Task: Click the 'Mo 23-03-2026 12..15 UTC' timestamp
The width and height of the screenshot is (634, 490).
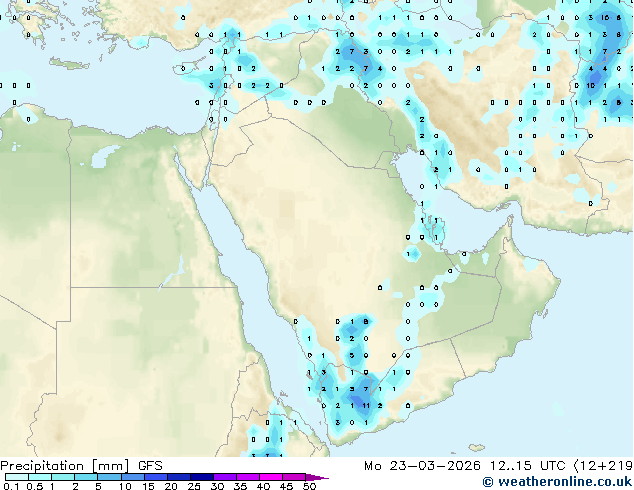Action: coord(465,466)
